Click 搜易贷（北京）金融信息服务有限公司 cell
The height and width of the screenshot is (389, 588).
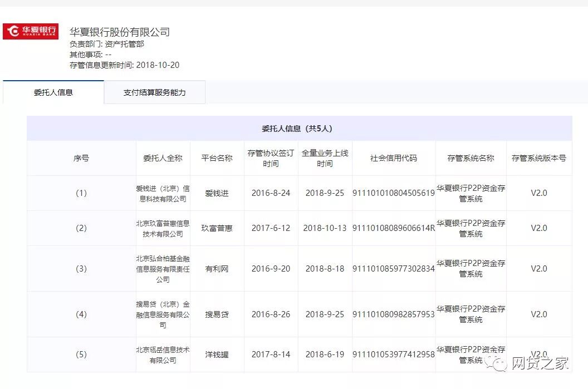pos(163,314)
